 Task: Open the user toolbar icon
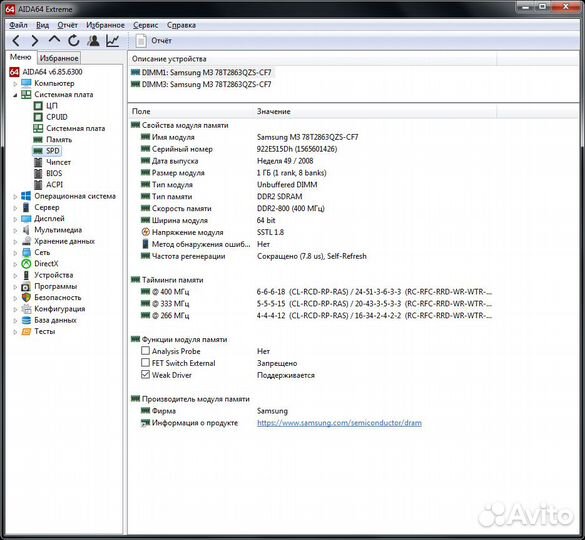93,40
